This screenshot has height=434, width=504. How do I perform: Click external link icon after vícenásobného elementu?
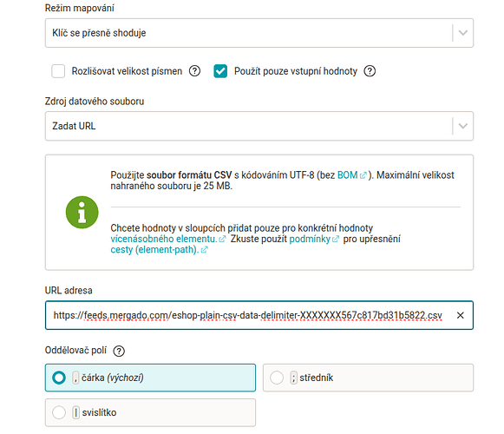[222, 239]
